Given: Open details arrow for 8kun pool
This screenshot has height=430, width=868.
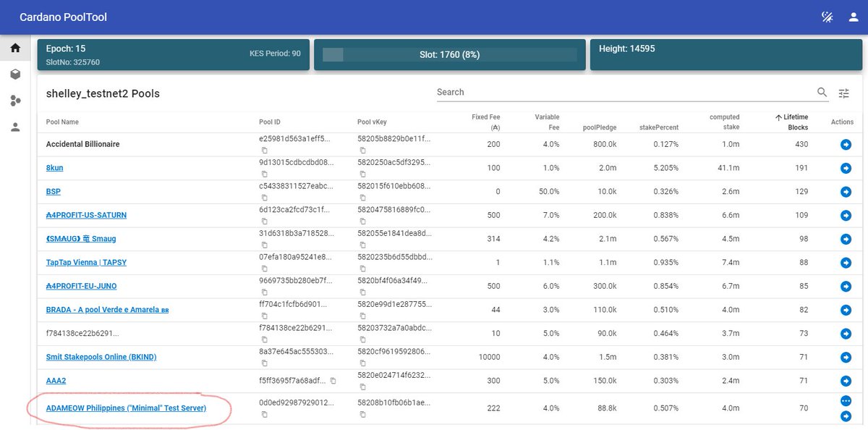Looking at the screenshot, I should coord(846,168).
